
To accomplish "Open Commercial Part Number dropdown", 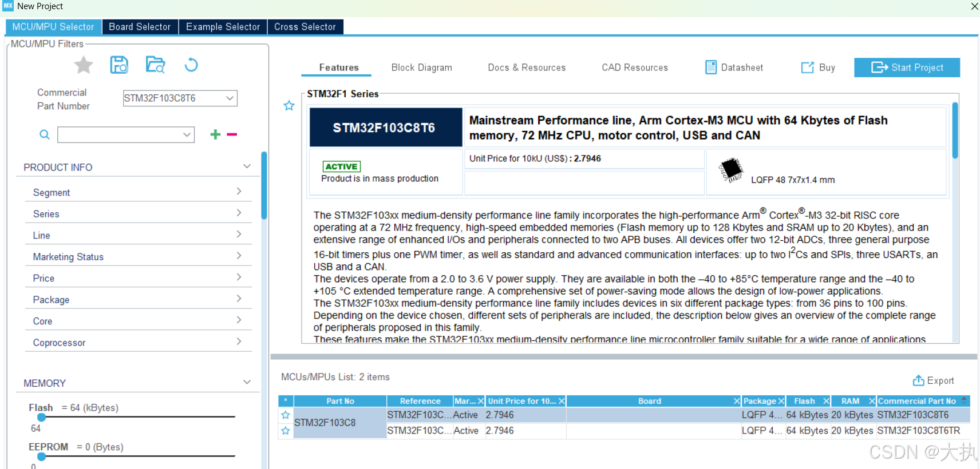I will [230, 98].
